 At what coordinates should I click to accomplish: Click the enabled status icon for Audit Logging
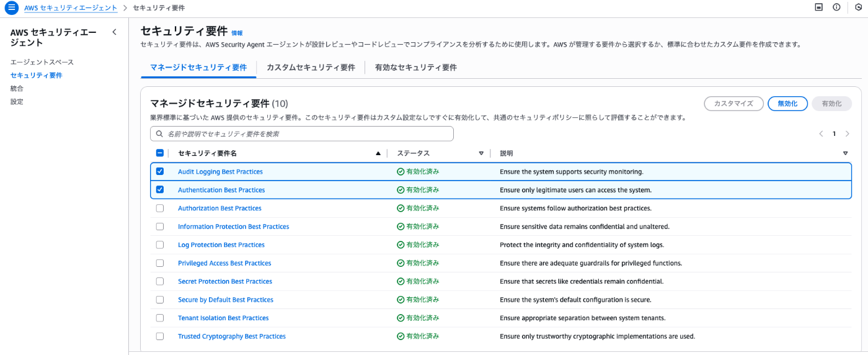(401, 172)
